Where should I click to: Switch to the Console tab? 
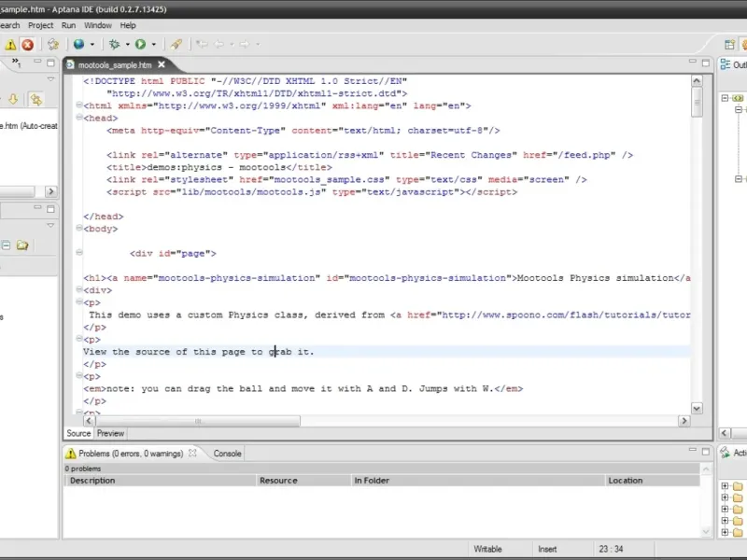227,454
